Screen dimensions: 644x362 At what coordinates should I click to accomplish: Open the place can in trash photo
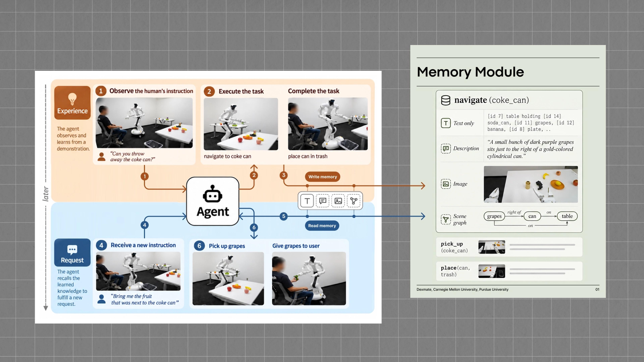(x=328, y=124)
